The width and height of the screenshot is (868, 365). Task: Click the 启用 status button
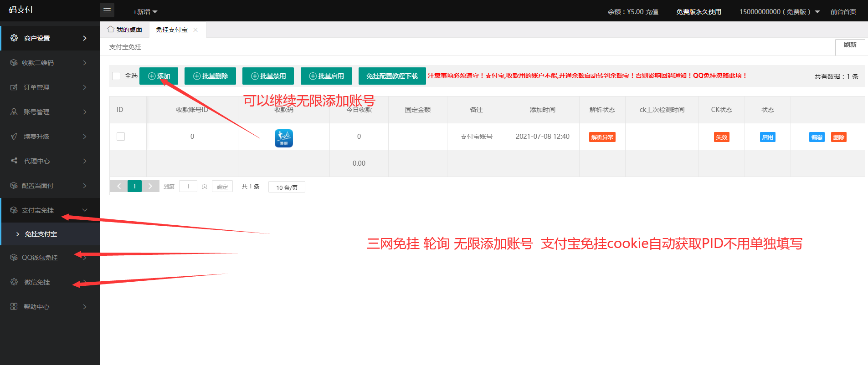click(768, 137)
